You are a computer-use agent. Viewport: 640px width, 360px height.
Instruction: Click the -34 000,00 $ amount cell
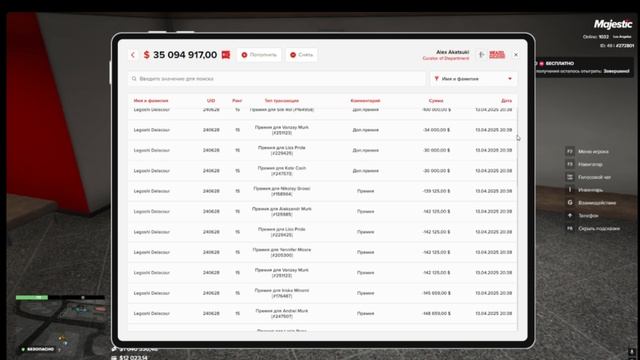(x=436, y=130)
